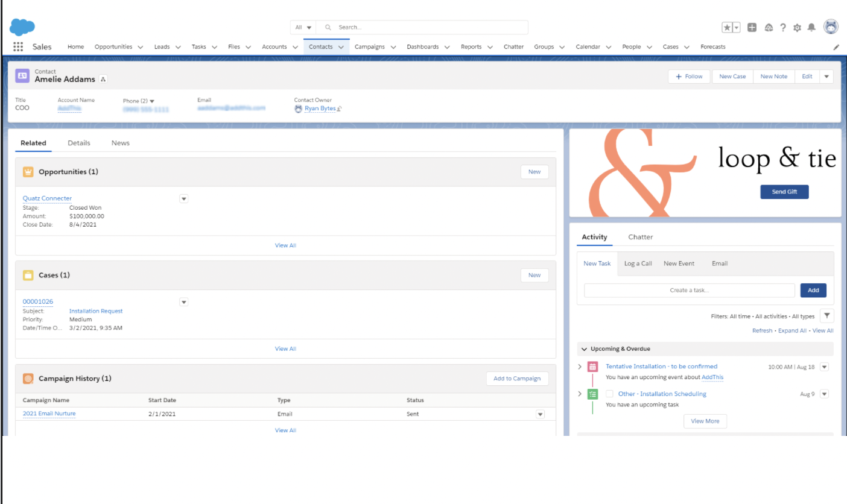Click the Favorites star icon
Image resolution: width=847 pixels, height=504 pixels.
point(728,28)
